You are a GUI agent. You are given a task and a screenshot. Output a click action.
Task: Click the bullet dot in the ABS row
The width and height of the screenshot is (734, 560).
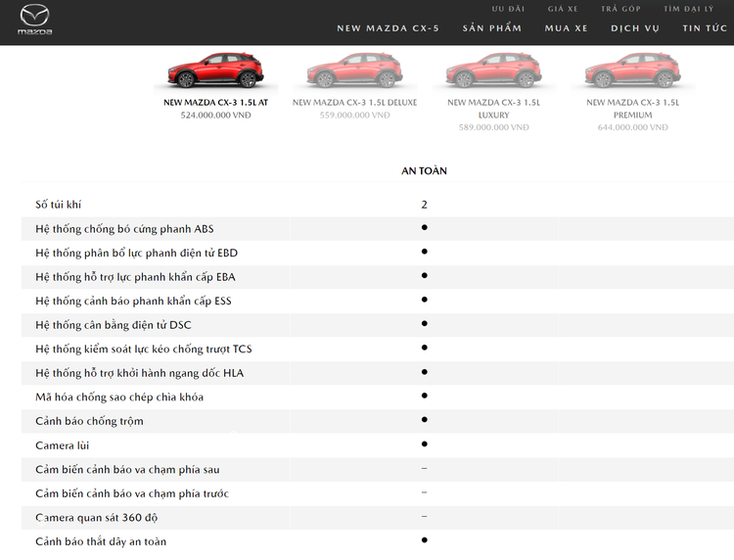click(424, 227)
